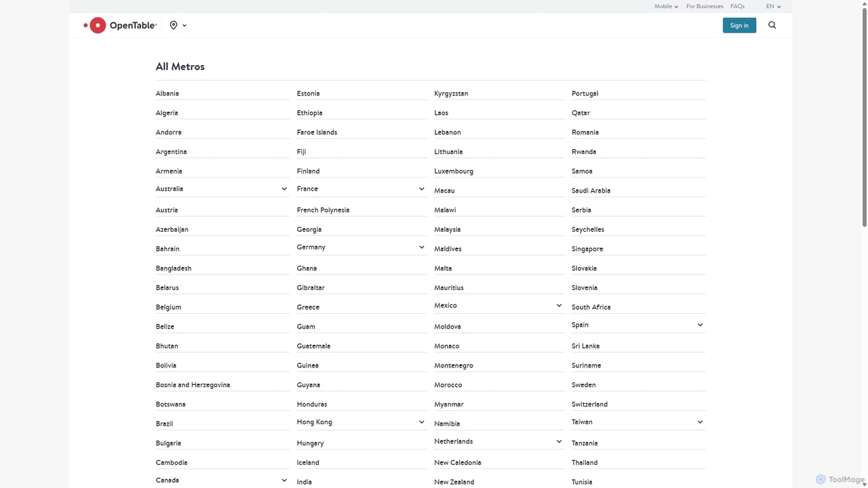This screenshot has width=868, height=488.
Task: Open the For Businesses link
Action: click(x=705, y=6)
